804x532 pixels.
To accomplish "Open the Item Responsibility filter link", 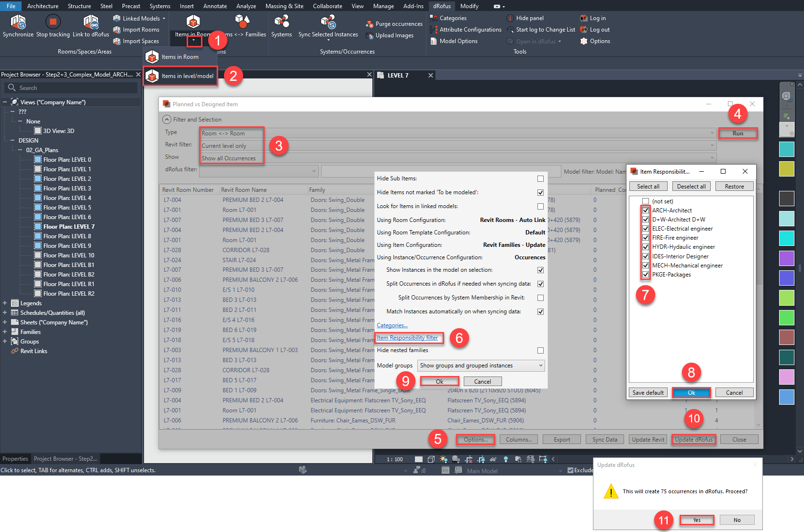I will point(407,338).
